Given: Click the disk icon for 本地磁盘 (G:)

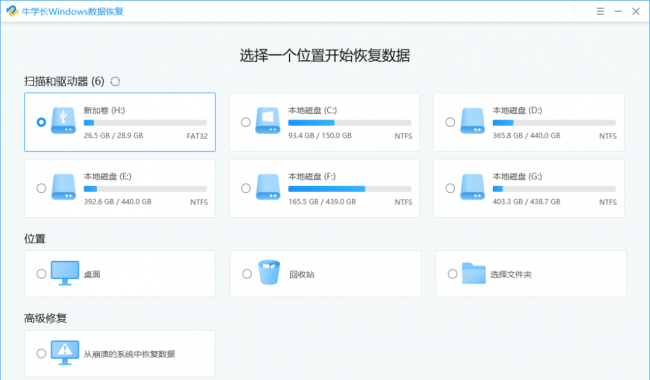Looking at the screenshot, I should 472,187.
